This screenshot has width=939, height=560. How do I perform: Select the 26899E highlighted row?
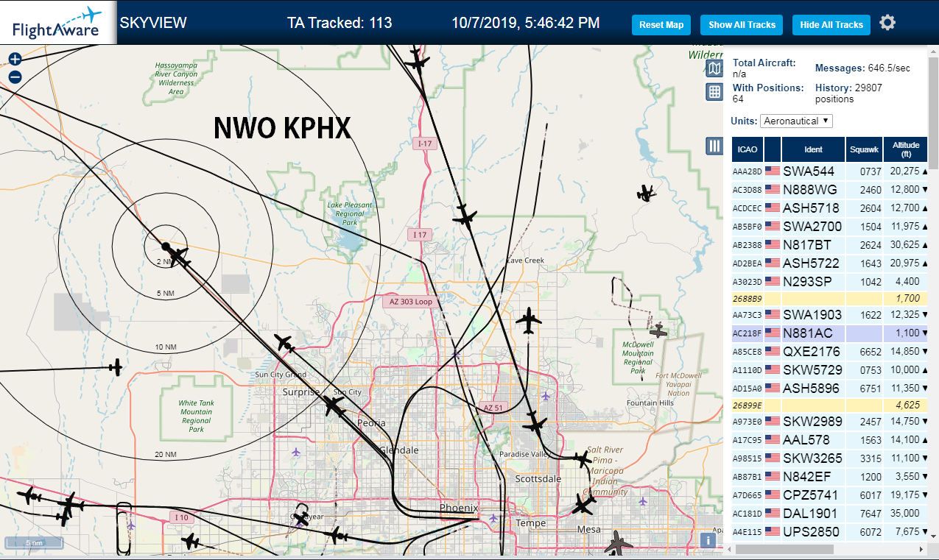click(830, 405)
